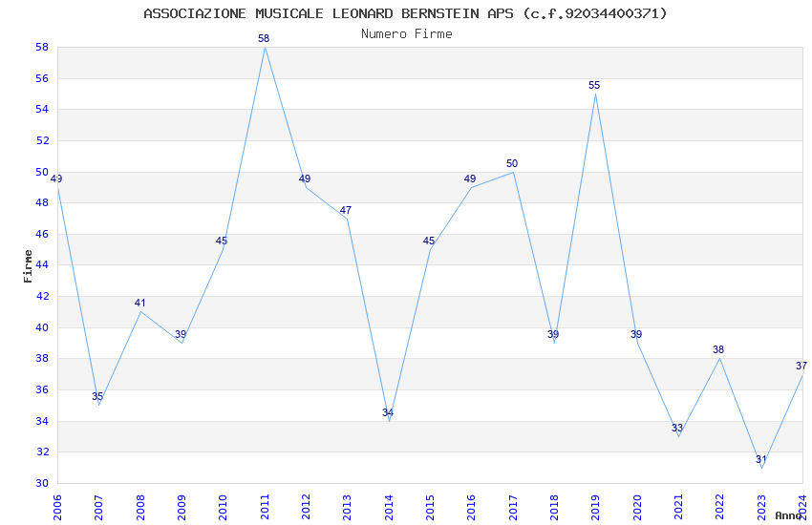
Task: Click the y-axis value 46
Action: click(42, 234)
